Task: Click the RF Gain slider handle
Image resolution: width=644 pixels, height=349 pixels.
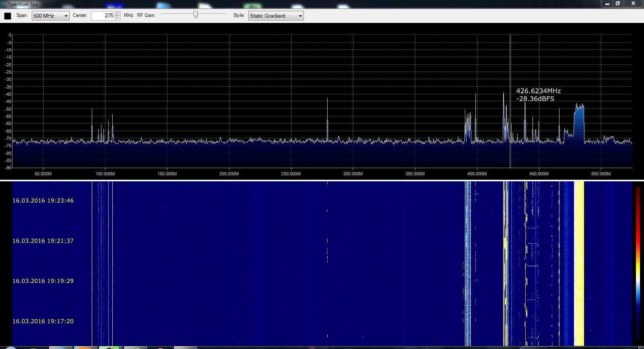Action: click(196, 15)
